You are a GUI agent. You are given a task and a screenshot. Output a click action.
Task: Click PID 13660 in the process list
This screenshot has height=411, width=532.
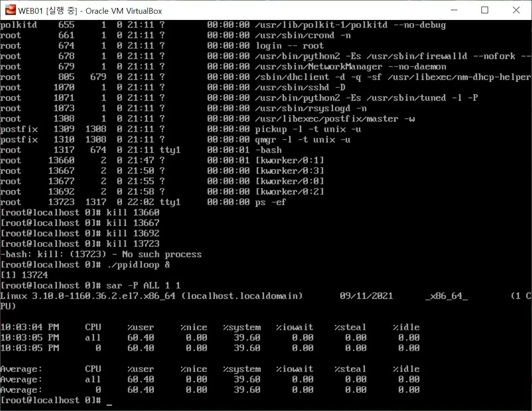click(x=61, y=160)
